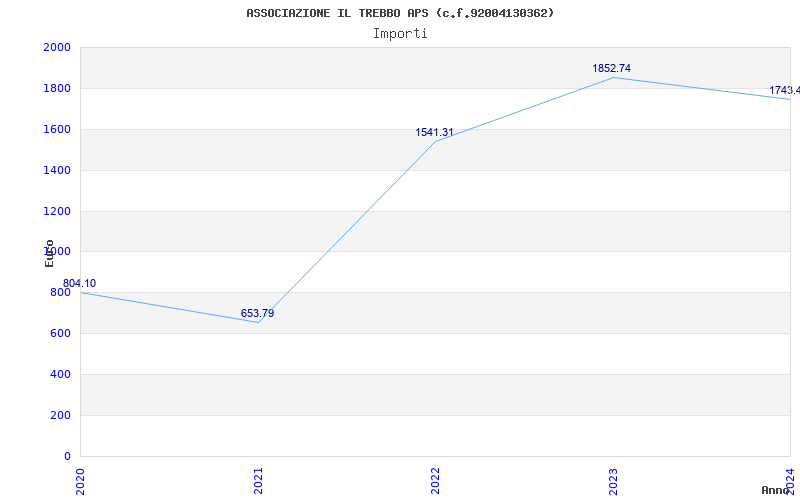Click the 1200 y-axis tick label
Viewport: 800px width, 500px height.
[x=57, y=211]
